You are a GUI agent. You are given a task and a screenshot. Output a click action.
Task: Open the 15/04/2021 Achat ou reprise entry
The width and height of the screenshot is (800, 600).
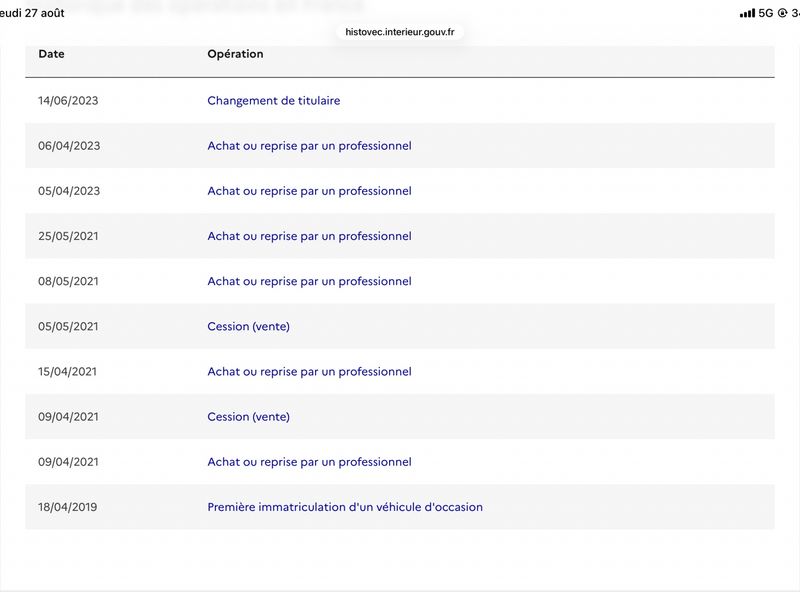(x=309, y=371)
